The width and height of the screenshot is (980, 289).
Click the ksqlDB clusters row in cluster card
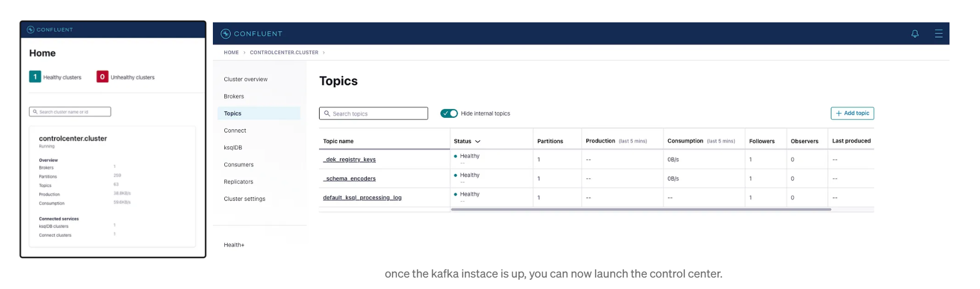coord(77,226)
